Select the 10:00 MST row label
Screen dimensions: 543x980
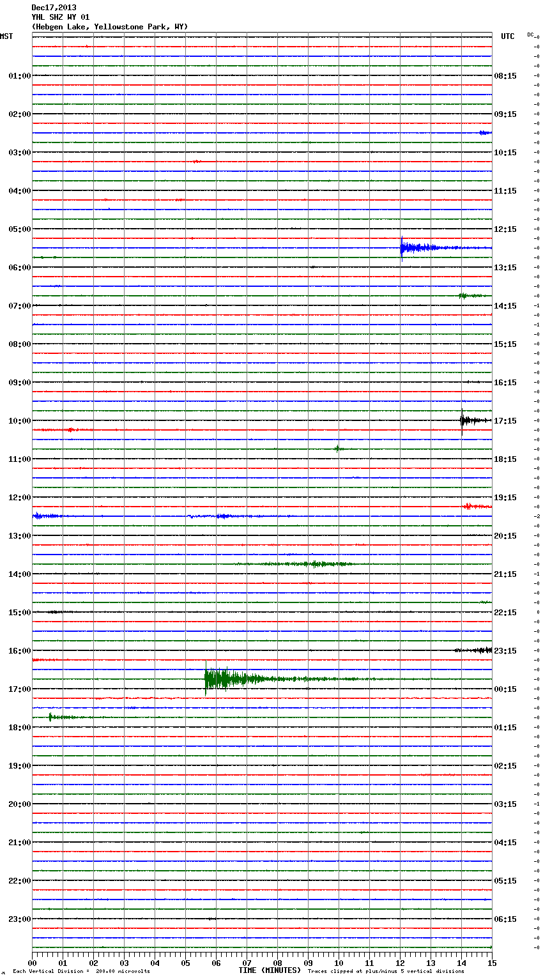coord(20,421)
